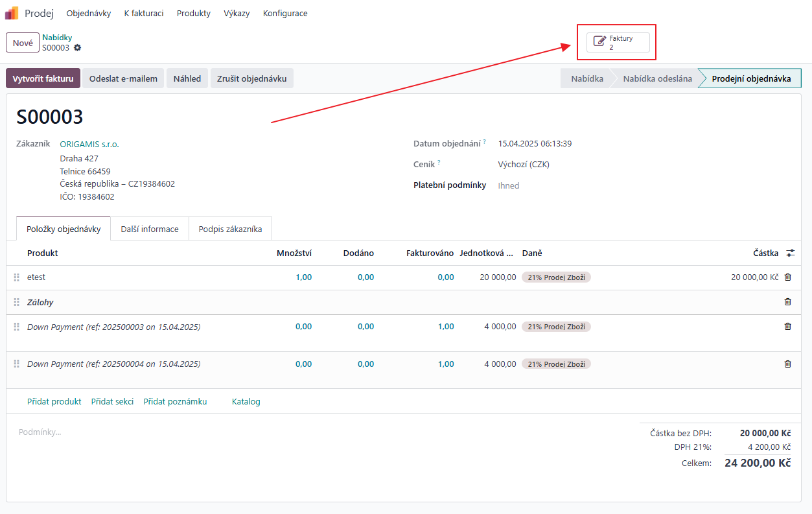Viewport: 812px width, 514px height.
Task: Switch to the Další informace tab
Action: point(150,229)
